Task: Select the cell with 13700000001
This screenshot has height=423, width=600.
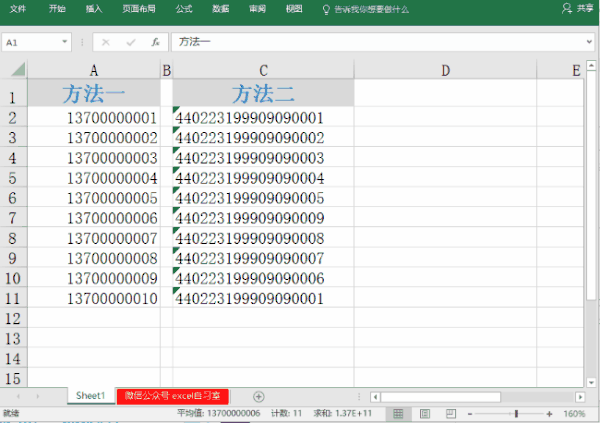Action: click(x=94, y=117)
